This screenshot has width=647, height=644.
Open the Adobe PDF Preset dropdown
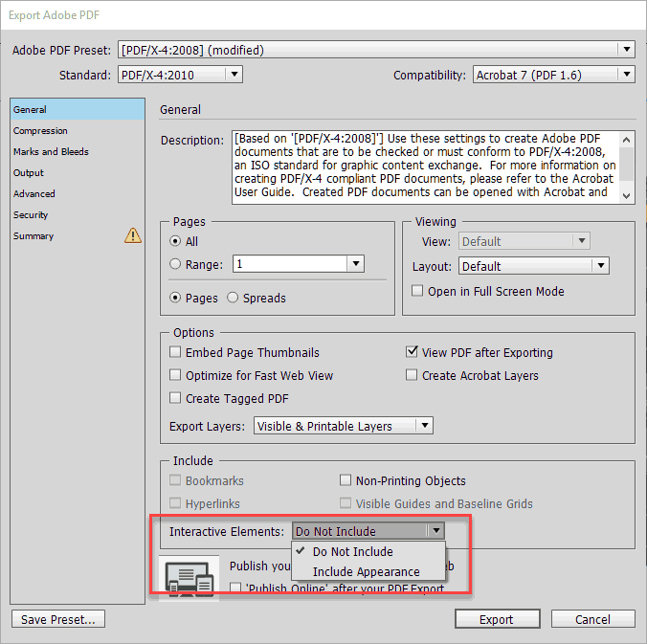pyautogui.click(x=376, y=50)
